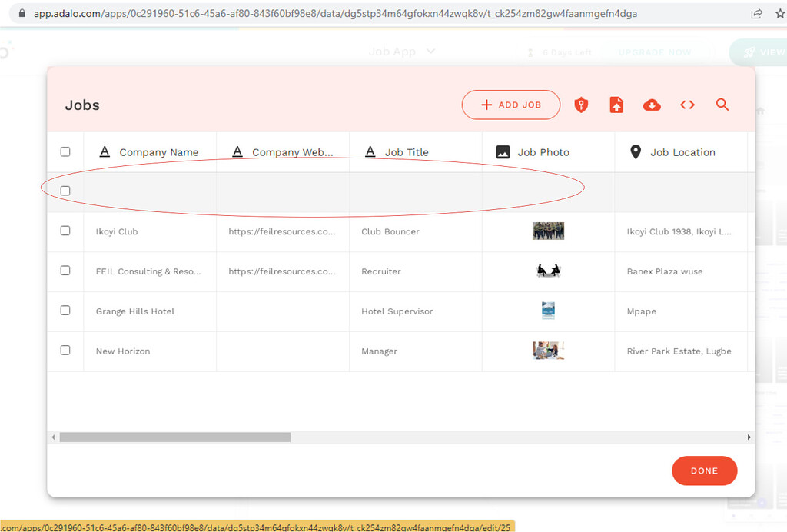Click the ADD JOB button
This screenshot has width=787, height=532.
tap(510, 105)
